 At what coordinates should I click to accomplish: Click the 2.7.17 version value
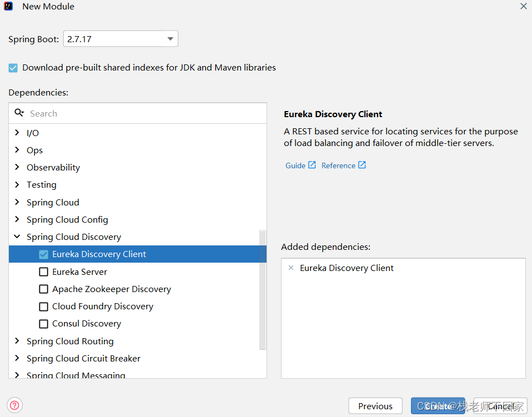(79, 39)
